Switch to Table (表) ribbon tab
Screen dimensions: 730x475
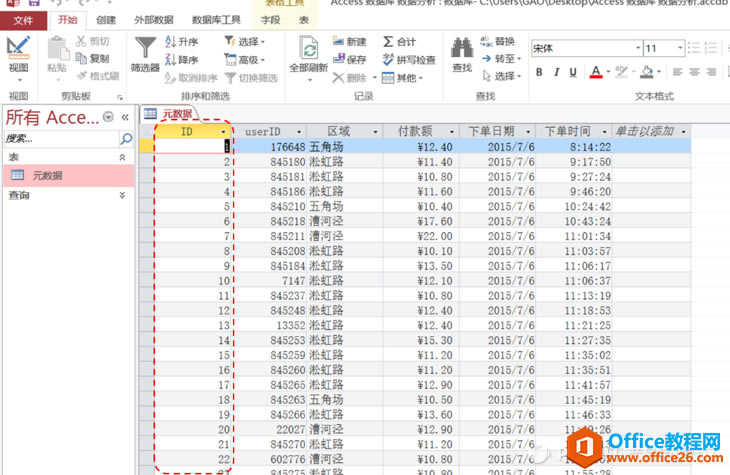click(304, 20)
